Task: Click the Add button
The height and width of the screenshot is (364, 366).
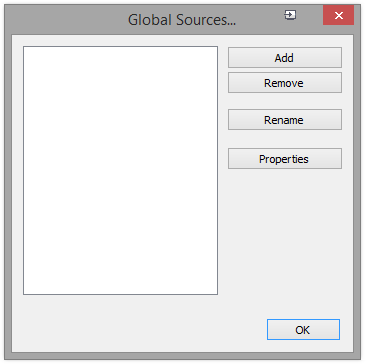Action: (x=285, y=58)
